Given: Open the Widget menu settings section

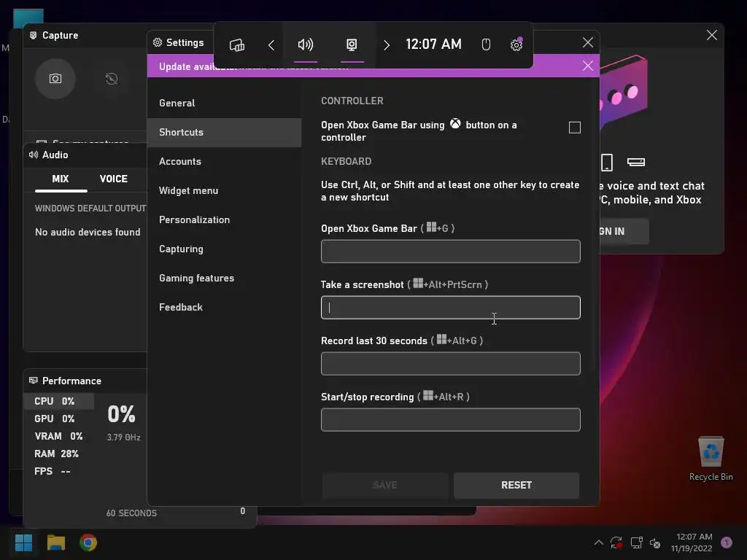Looking at the screenshot, I should 225,190.
